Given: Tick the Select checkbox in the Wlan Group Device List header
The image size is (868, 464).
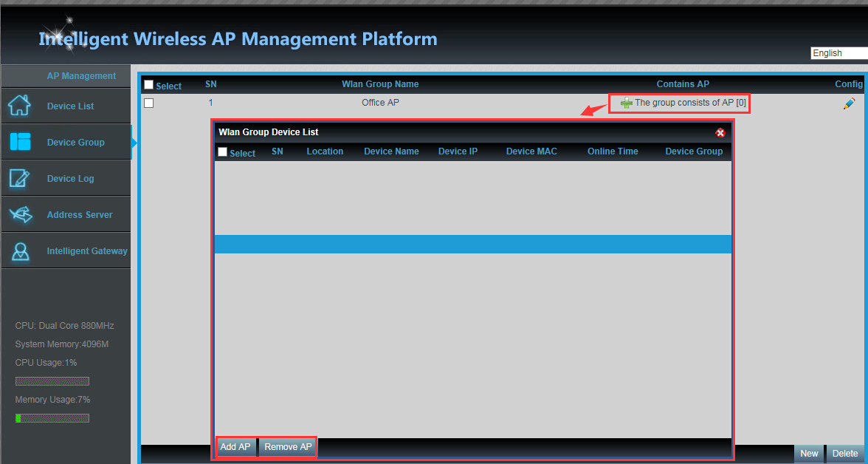Looking at the screenshot, I should (222, 152).
